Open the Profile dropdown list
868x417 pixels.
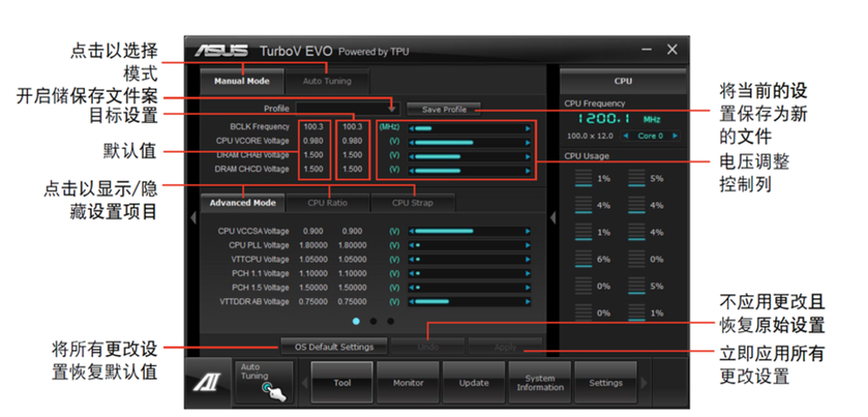click(392, 109)
